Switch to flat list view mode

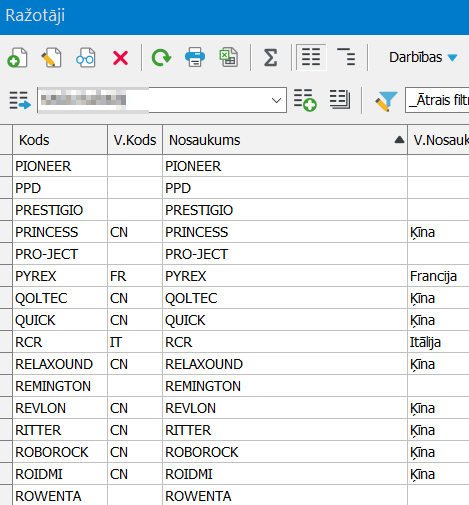click(311, 57)
